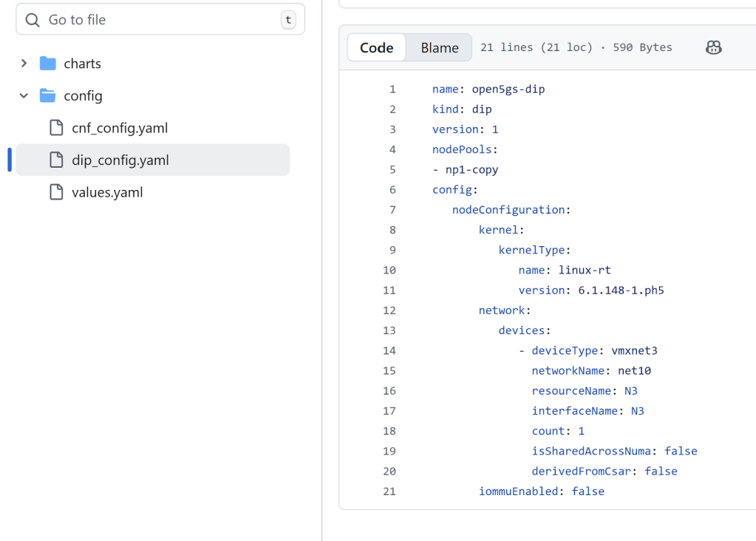This screenshot has width=756, height=541.
Task: Expand the charts folder chevron
Action: tap(24, 64)
